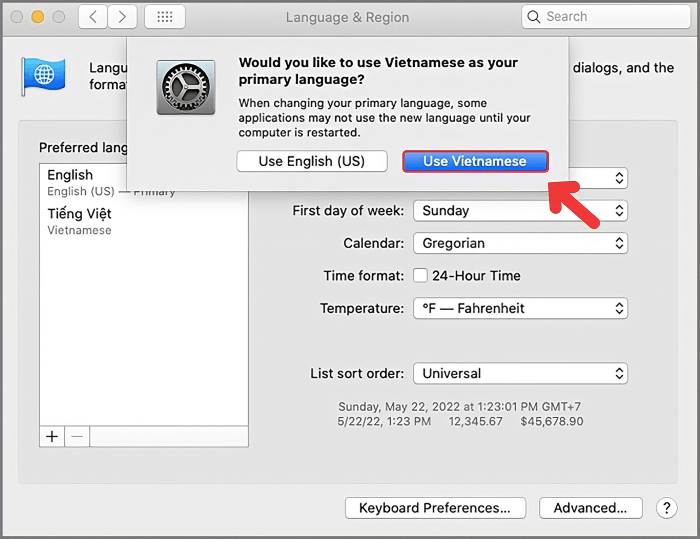Click the Advanced button
This screenshot has height=539, width=700.
coord(590,508)
